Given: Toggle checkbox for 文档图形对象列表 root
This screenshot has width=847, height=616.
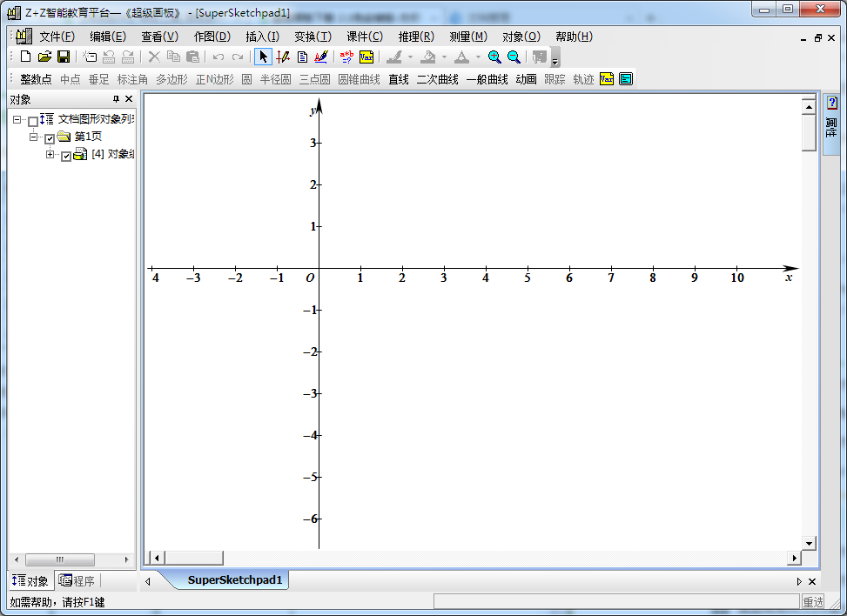Looking at the screenshot, I should (x=33, y=121).
